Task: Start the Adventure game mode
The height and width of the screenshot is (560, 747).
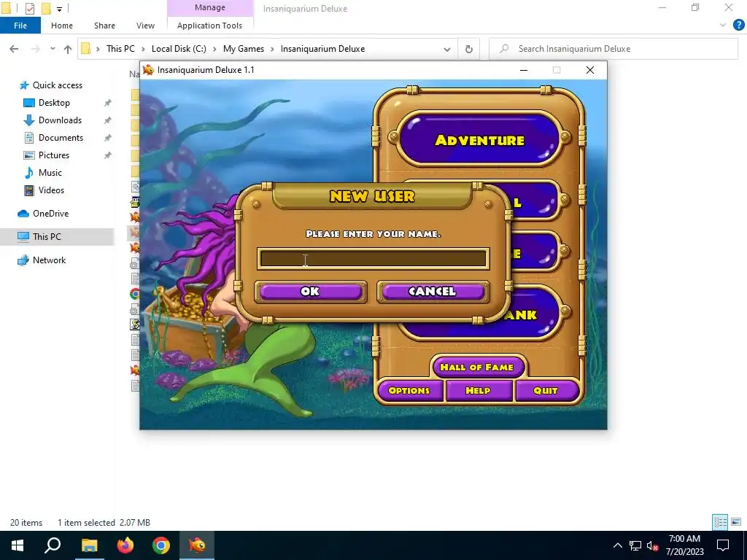Action: 479,139
